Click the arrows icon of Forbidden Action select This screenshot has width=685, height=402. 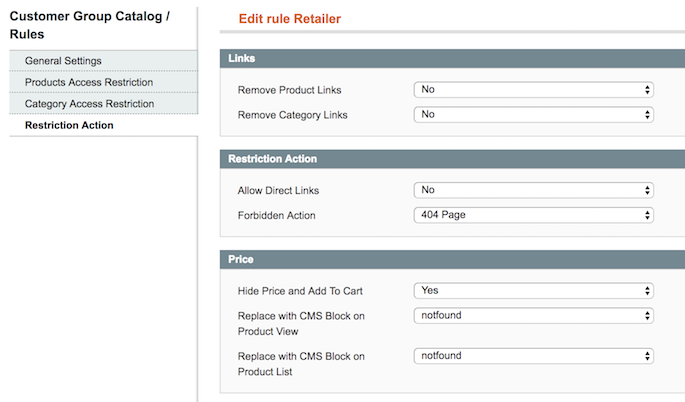pos(647,215)
